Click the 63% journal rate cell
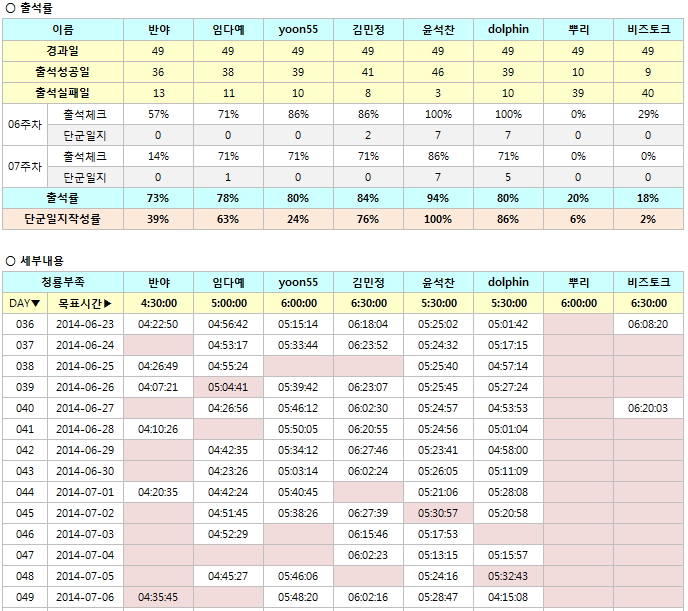 (228, 219)
